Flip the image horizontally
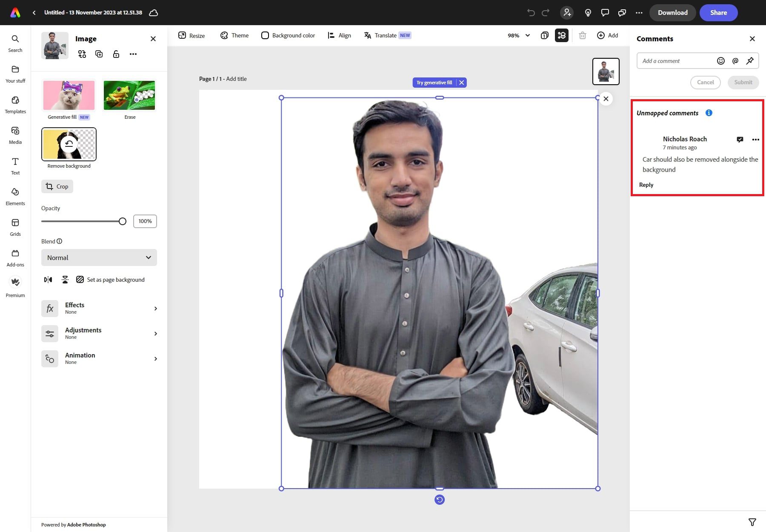The width and height of the screenshot is (766, 532). pyautogui.click(x=48, y=279)
